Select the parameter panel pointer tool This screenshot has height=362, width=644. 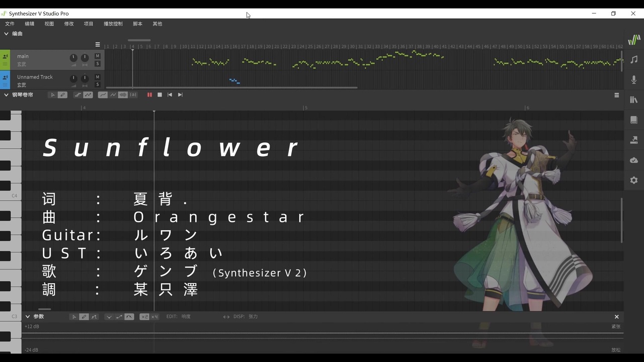coord(74,317)
